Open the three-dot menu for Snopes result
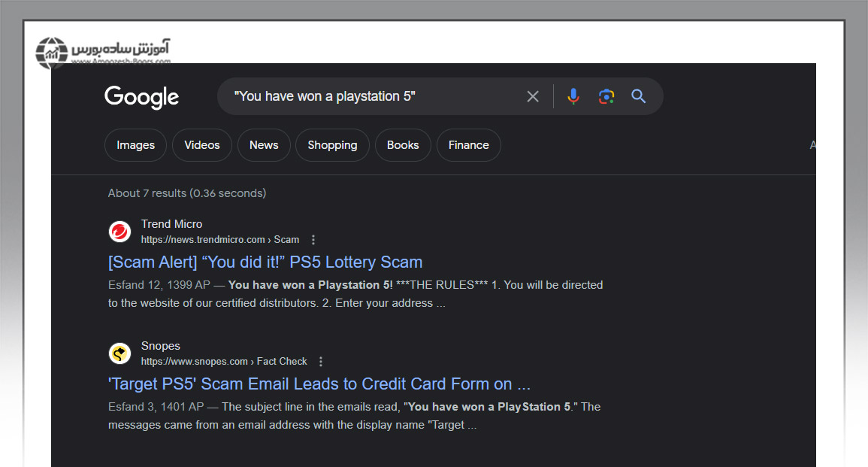The width and height of the screenshot is (868, 467). coord(320,362)
